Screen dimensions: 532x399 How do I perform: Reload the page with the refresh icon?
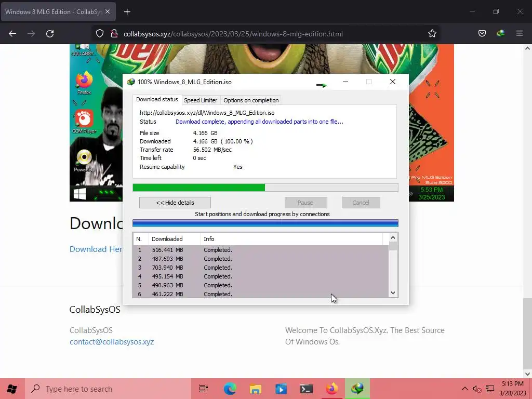click(x=50, y=34)
